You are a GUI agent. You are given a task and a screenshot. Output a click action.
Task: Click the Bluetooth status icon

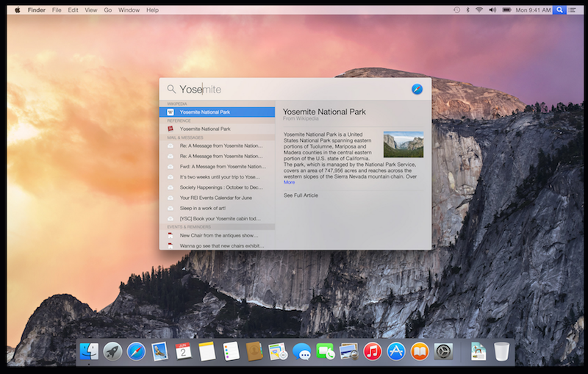click(467, 10)
